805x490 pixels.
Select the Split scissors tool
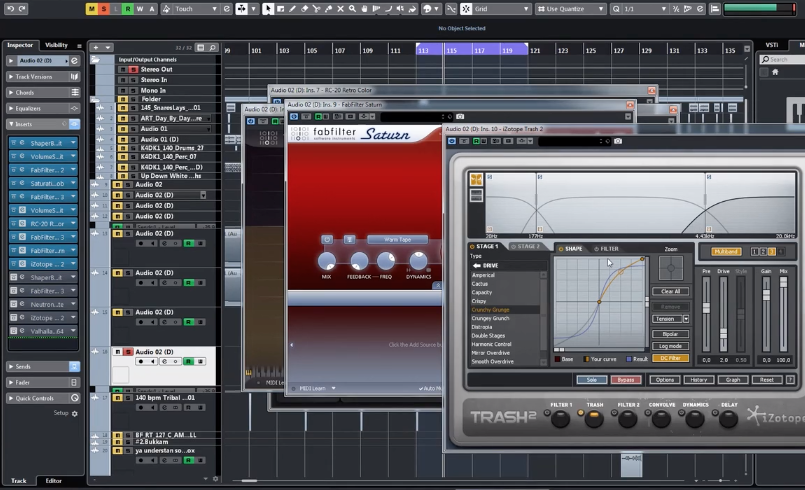click(316, 9)
